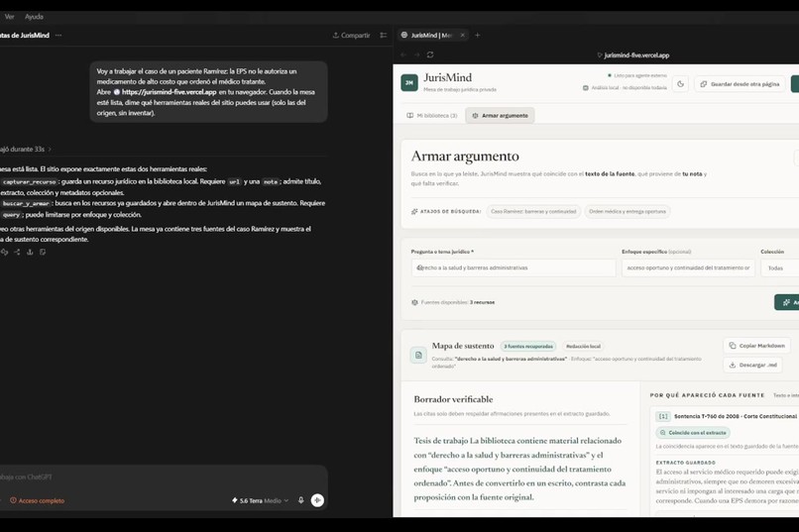Image resolution: width=799 pixels, height=532 pixels.
Task: Click the microphone dictation icon
Action: 301,500
